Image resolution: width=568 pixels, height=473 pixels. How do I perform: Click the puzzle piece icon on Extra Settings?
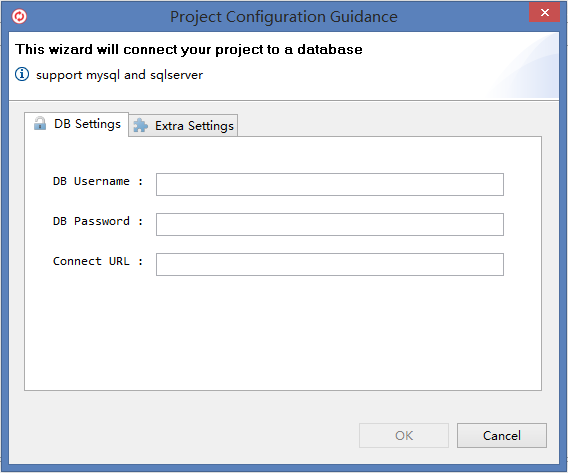[141, 125]
